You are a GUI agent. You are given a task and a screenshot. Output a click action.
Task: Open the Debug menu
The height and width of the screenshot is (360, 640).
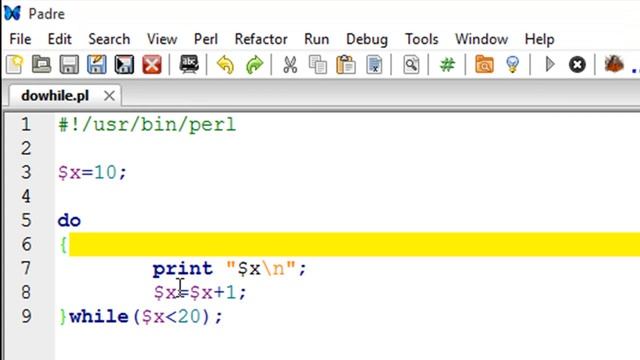(x=367, y=39)
